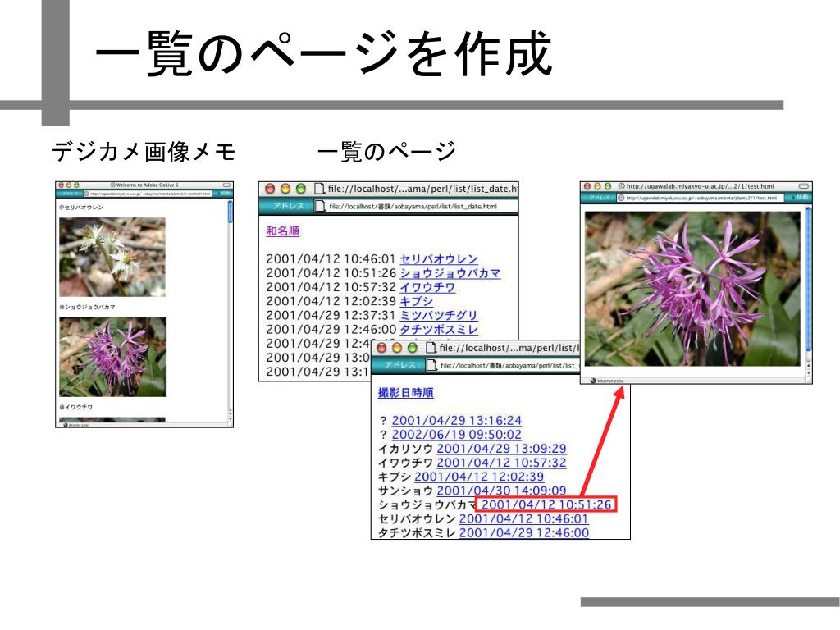The width and height of the screenshot is (840, 630).
Task: Click the 移動 go button in the test.html window
Action: pos(799,198)
